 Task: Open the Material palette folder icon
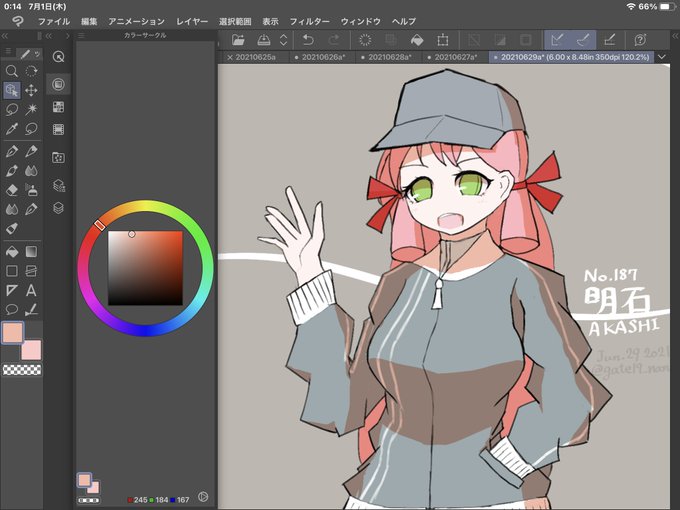click(x=58, y=157)
